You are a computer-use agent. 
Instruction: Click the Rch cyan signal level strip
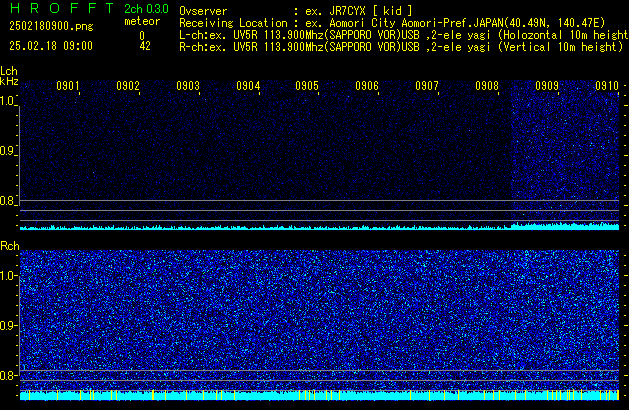point(319,395)
